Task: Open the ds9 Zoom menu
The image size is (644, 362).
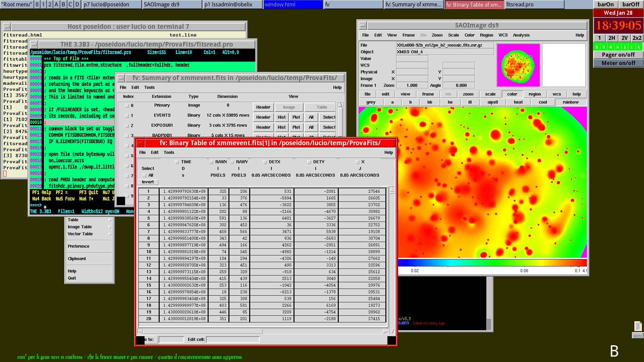Action: [x=437, y=35]
